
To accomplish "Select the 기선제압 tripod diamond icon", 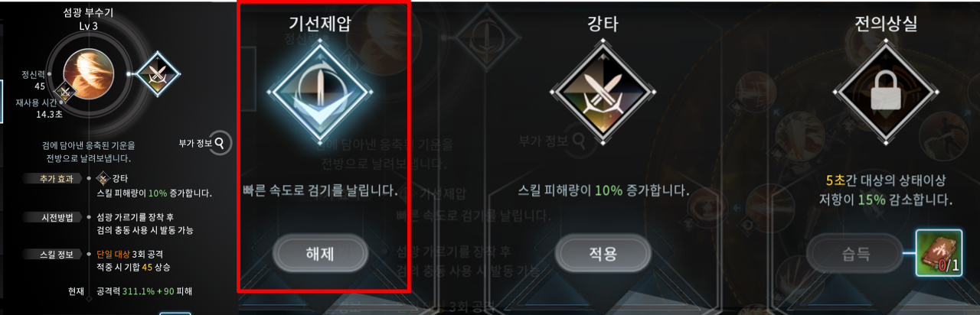I will point(322,93).
